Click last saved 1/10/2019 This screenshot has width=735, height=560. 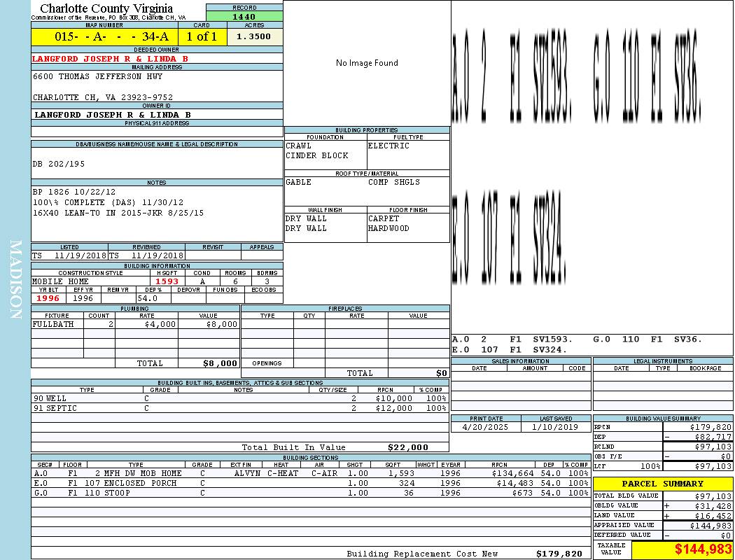[x=555, y=428]
